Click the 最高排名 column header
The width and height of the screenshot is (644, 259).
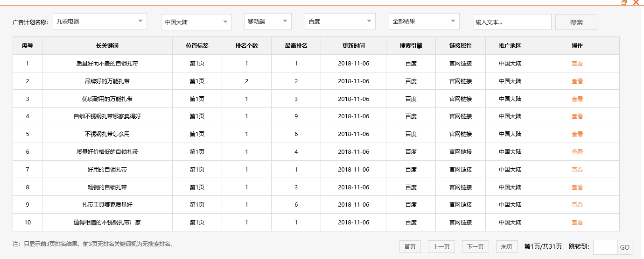[x=296, y=46]
